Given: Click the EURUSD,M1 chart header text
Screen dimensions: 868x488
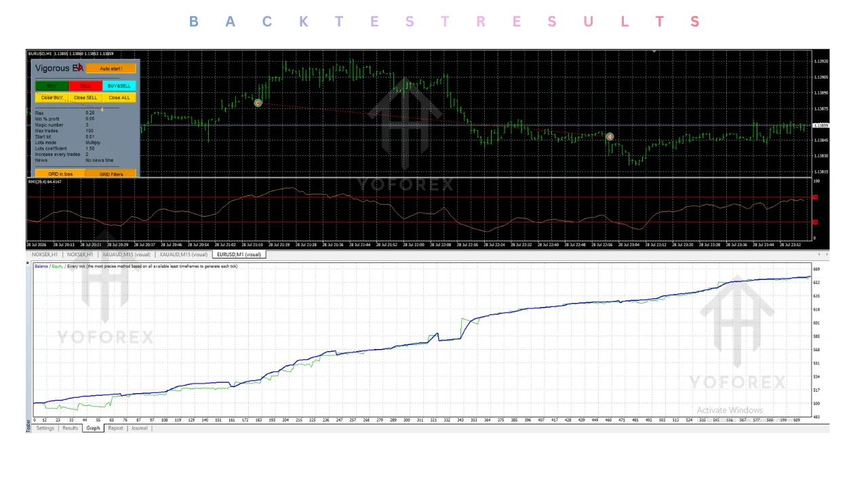Looking at the screenshot, I should [x=71, y=54].
